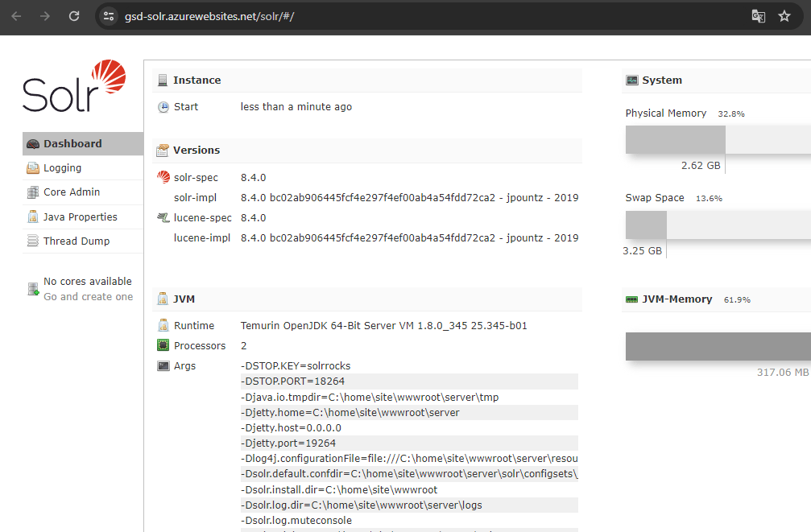Click the 'Go and create one' link

click(89, 297)
